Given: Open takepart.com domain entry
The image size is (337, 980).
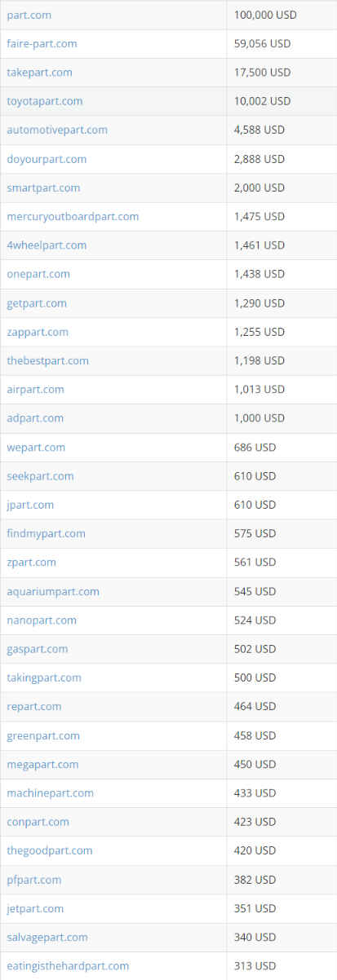Looking at the screenshot, I should pos(39,73).
